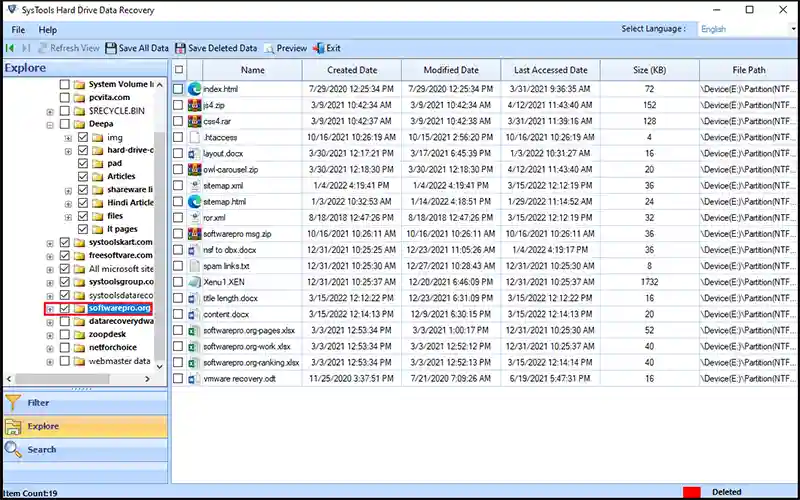This screenshot has width=800, height=500.
Task: Click the Preview magnifier icon in toolbar
Action: tap(268, 48)
